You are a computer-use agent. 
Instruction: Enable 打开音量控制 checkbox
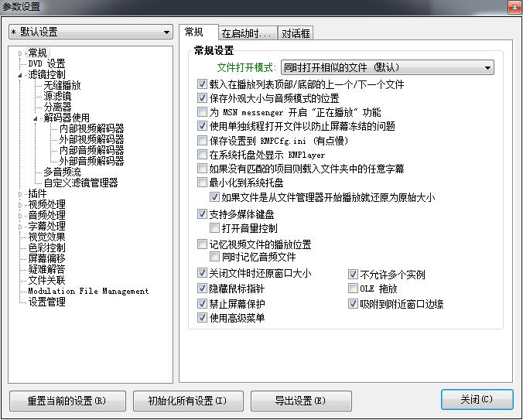tap(214, 228)
